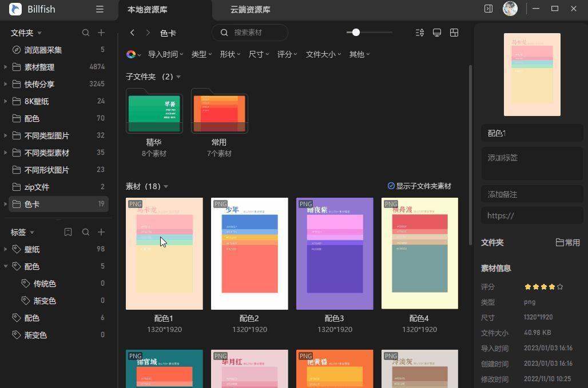The height and width of the screenshot is (388, 588).
Task: Open the color filter wheel icon
Action: 131,54
